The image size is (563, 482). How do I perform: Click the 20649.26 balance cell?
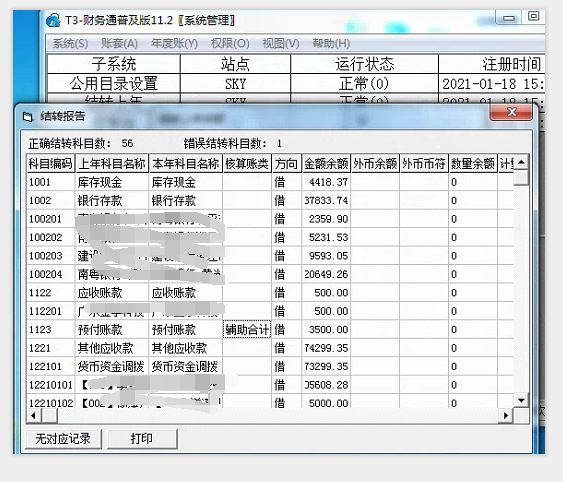(x=326, y=275)
